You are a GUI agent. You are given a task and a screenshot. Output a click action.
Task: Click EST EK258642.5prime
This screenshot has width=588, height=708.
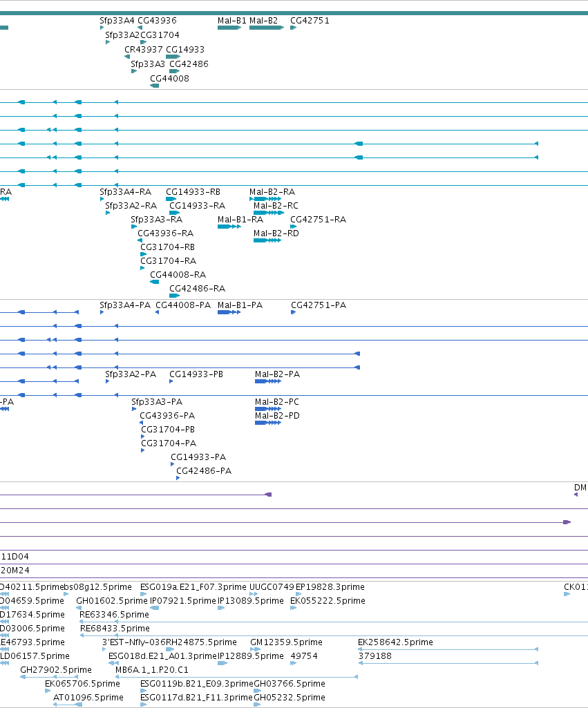click(x=396, y=642)
